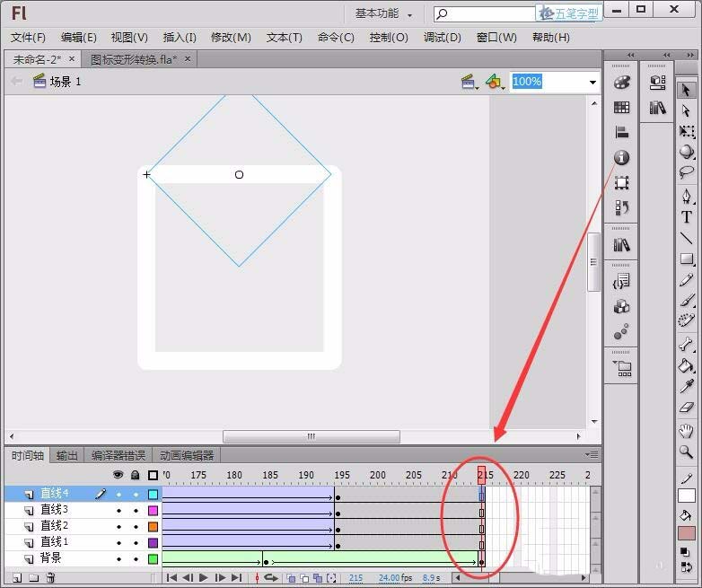Open the Info panel
The image size is (702, 588).
click(x=621, y=157)
